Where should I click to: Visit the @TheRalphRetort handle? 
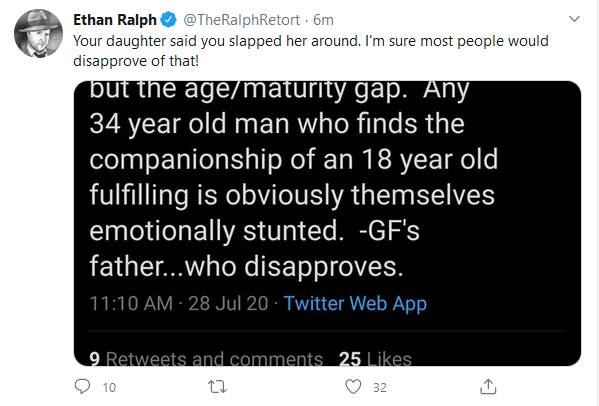point(241,20)
